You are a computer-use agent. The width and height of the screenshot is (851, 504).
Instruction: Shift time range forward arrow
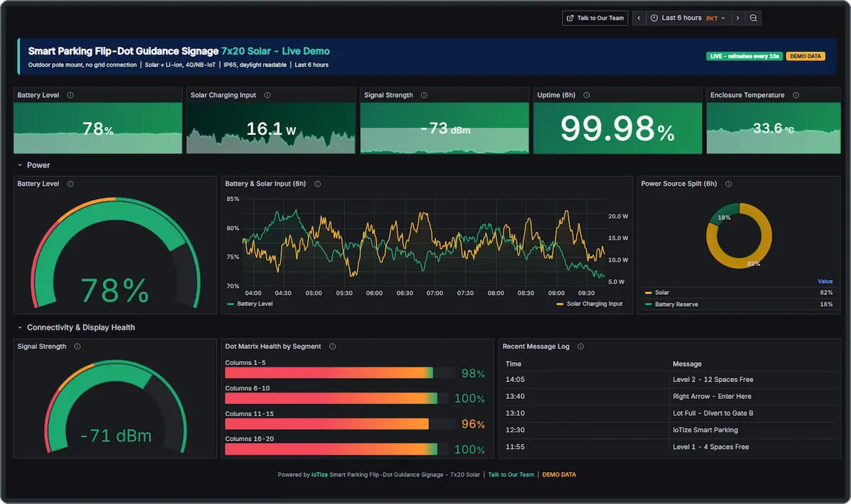[x=738, y=18]
